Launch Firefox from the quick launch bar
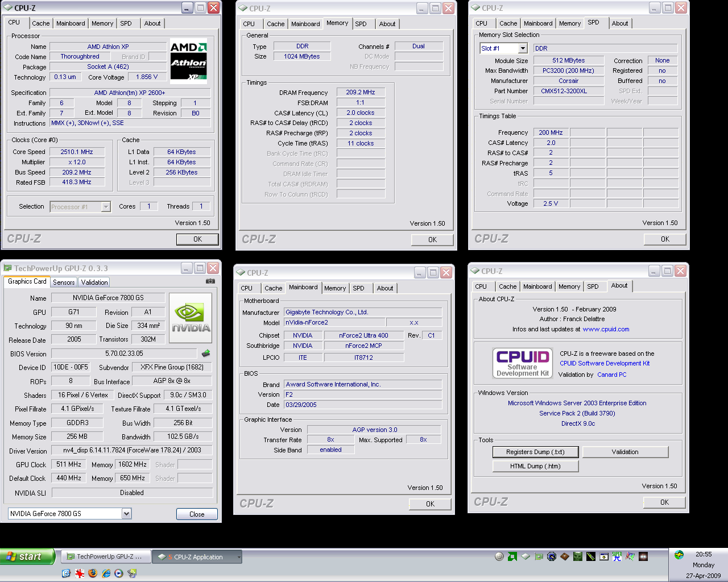Viewport: 728px width, 582px height. click(93, 573)
